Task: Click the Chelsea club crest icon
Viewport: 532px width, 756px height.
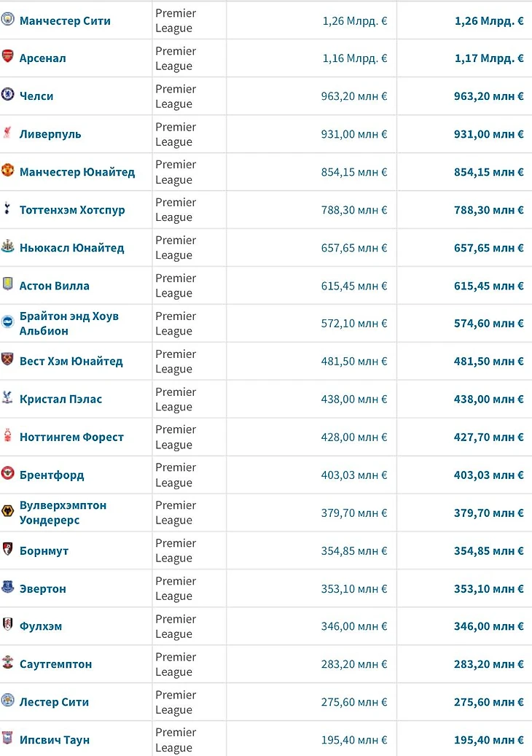Action: click(7, 95)
